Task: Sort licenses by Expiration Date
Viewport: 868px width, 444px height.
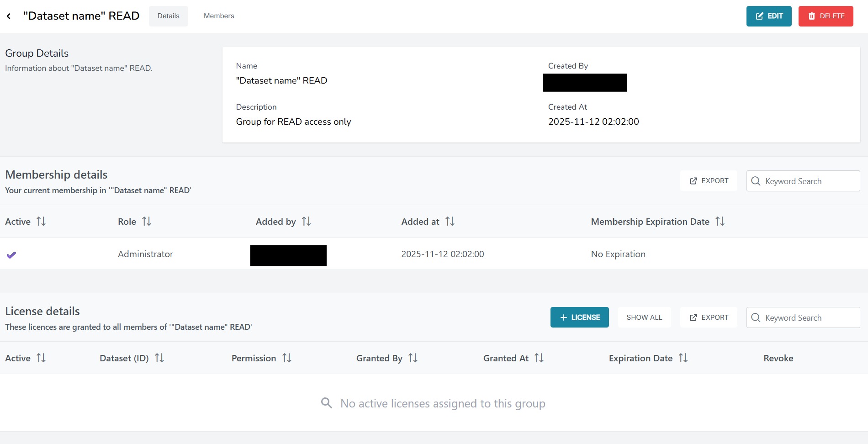Action: (x=683, y=358)
